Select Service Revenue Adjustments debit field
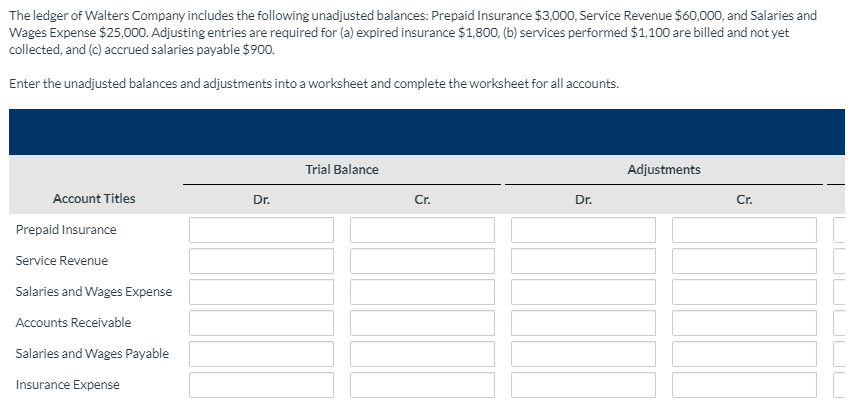Image resolution: width=861 pixels, height=405 pixels. (x=583, y=261)
